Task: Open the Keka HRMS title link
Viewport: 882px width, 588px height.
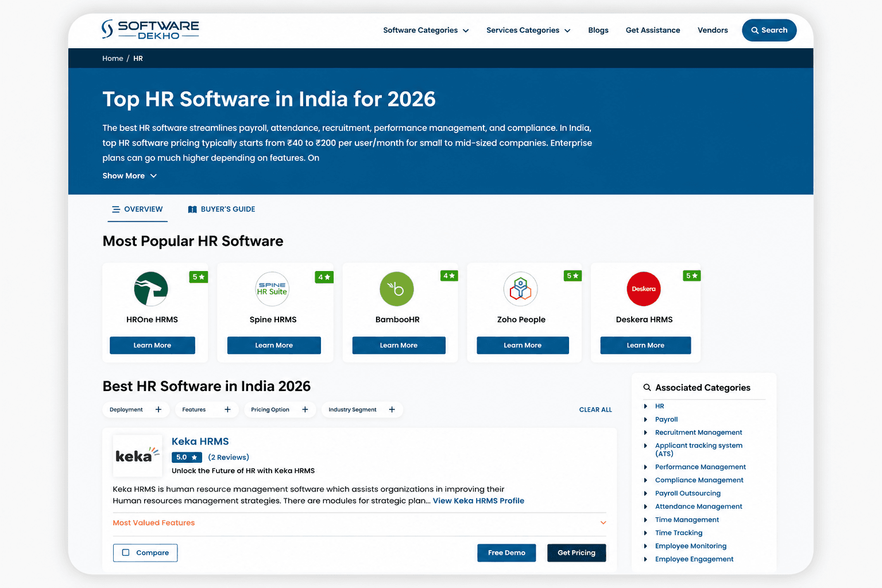Action: pos(200,441)
